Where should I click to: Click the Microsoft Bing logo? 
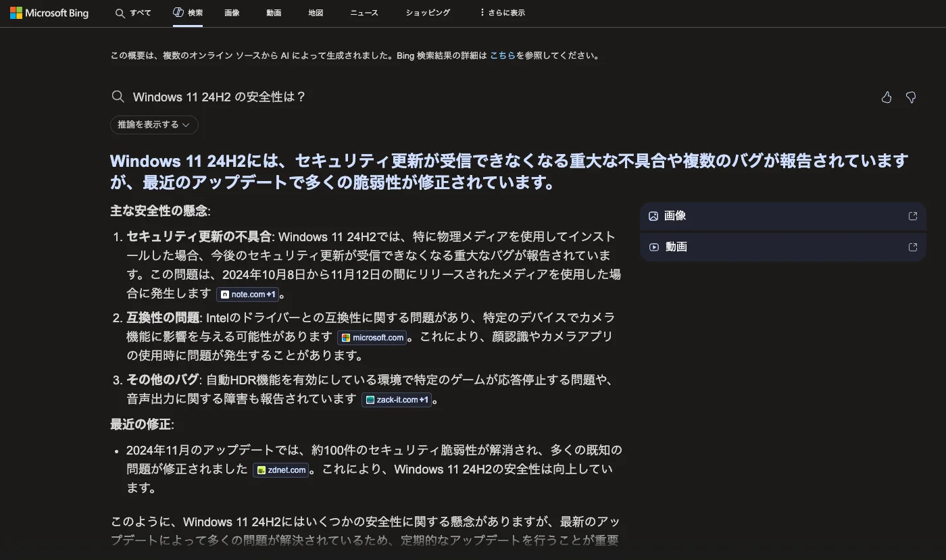point(49,13)
